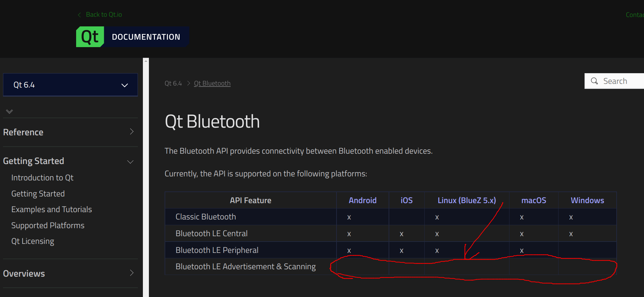Select Getting Started sub-item in sidebar
This screenshot has width=644, height=297.
(x=38, y=194)
